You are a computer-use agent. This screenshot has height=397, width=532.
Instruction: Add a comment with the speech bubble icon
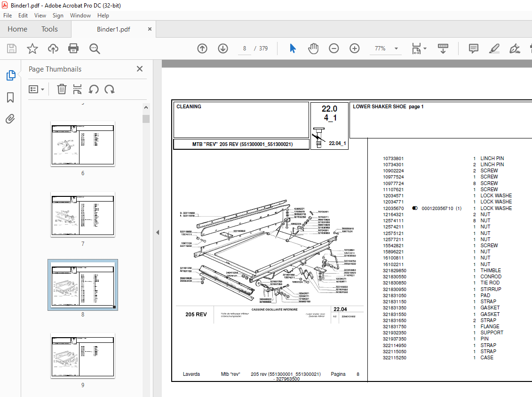[473, 49]
